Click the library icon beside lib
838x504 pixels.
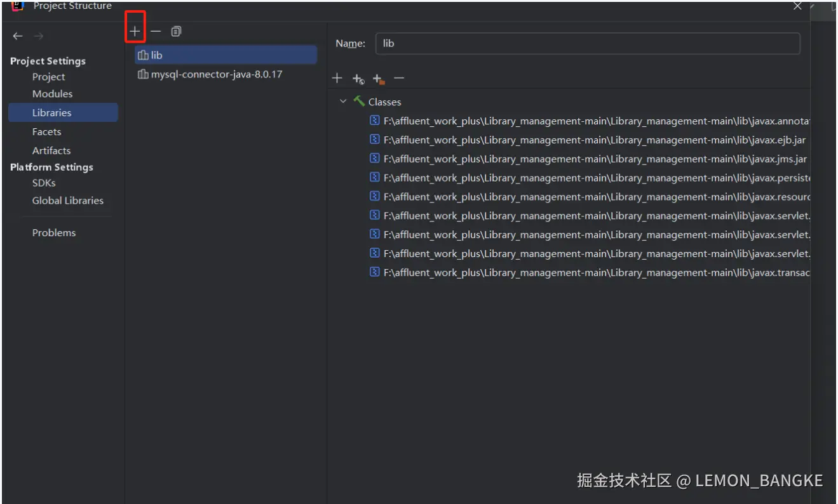pyautogui.click(x=143, y=55)
